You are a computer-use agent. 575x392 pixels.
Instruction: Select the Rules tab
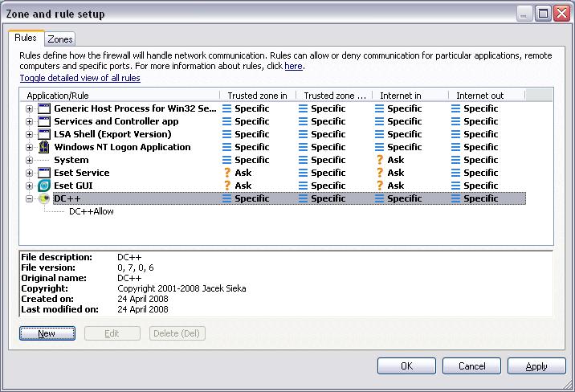click(x=26, y=38)
